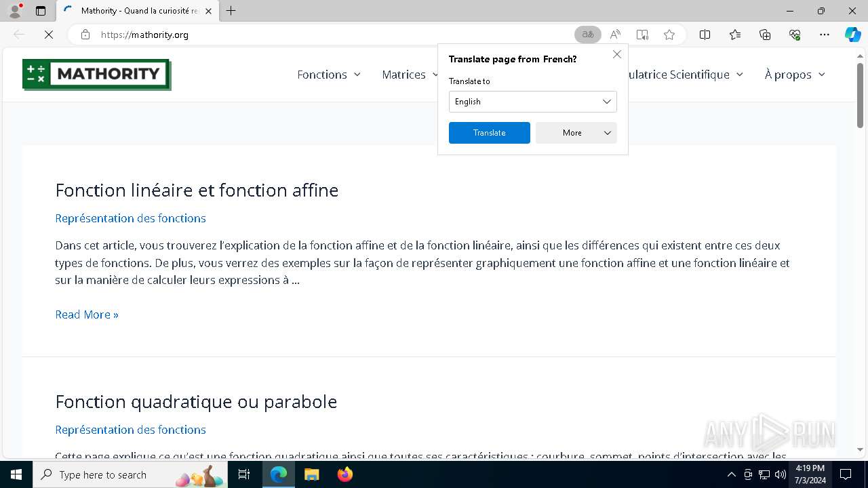
Task: Open first Représentation des fonctions category link
Action: [x=130, y=218]
